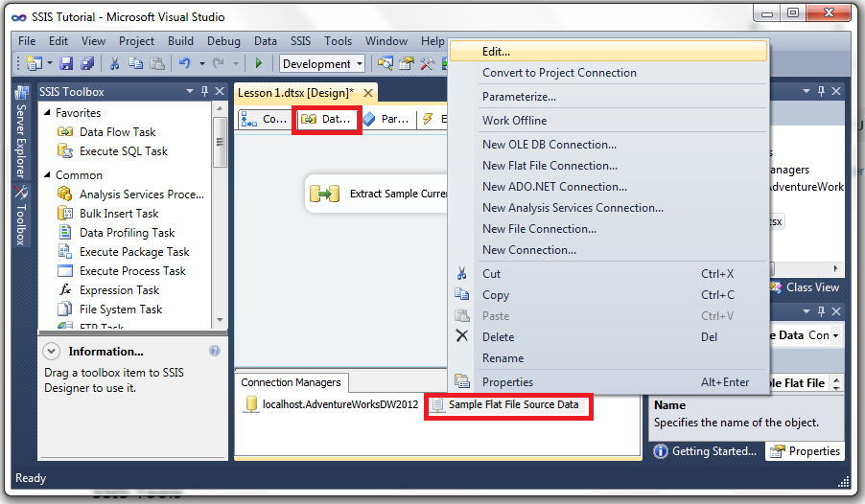Select New Connection... entry
Image resolution: width=865 pixels, height=504 pixels.
coord(608,250)
